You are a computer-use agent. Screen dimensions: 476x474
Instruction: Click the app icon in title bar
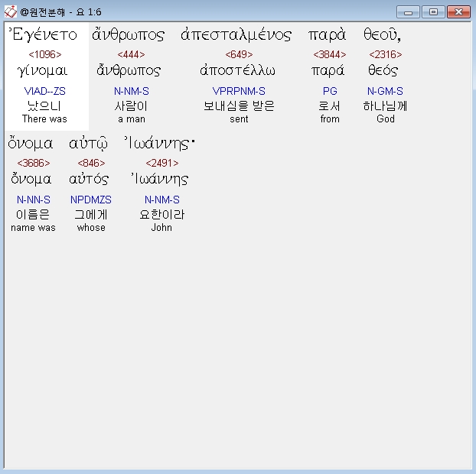(10, 11)
